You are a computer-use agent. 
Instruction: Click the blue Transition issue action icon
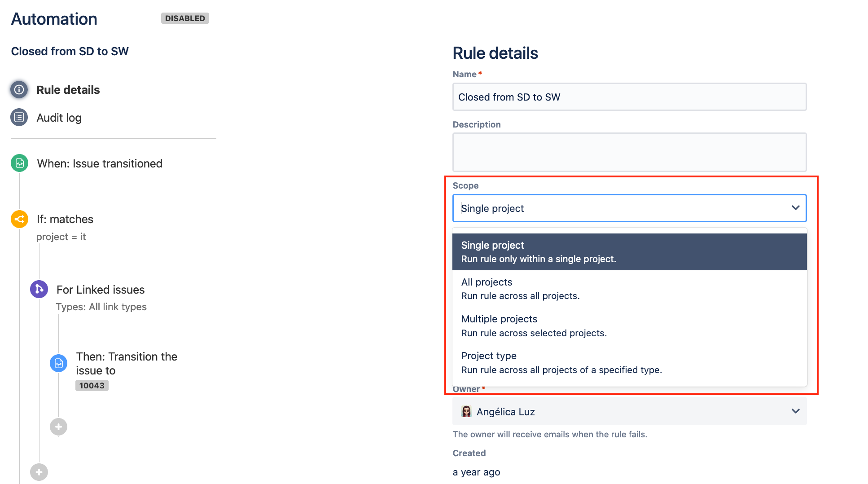(59, 363)
